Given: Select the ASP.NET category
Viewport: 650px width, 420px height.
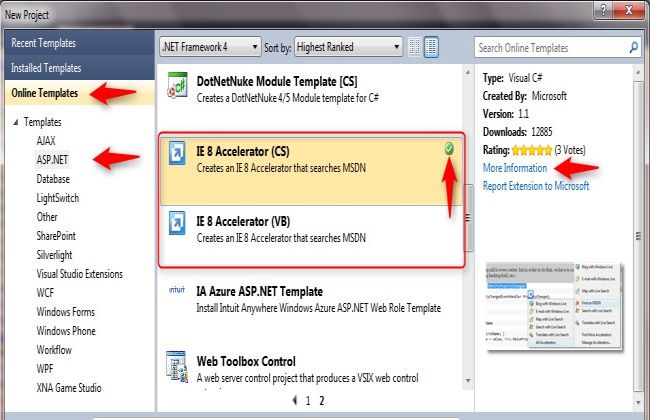Looking at the screenshot, I should (52, 160).
